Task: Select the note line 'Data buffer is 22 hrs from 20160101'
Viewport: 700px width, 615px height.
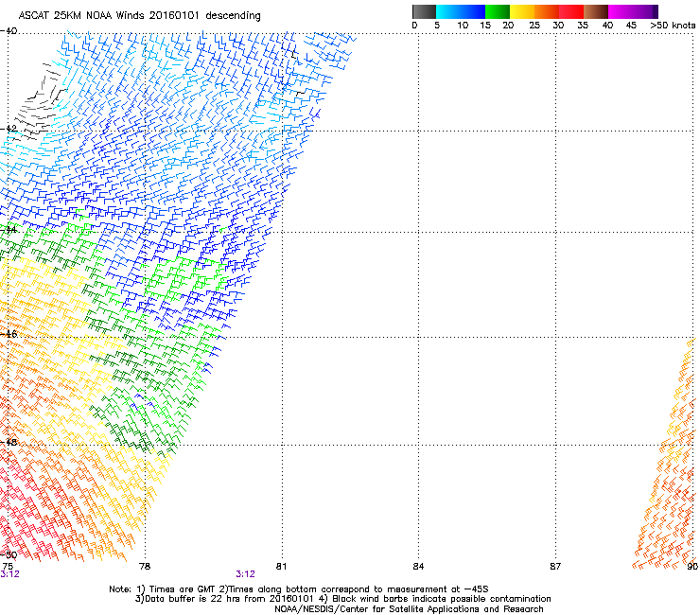Action: coord(229,599)
